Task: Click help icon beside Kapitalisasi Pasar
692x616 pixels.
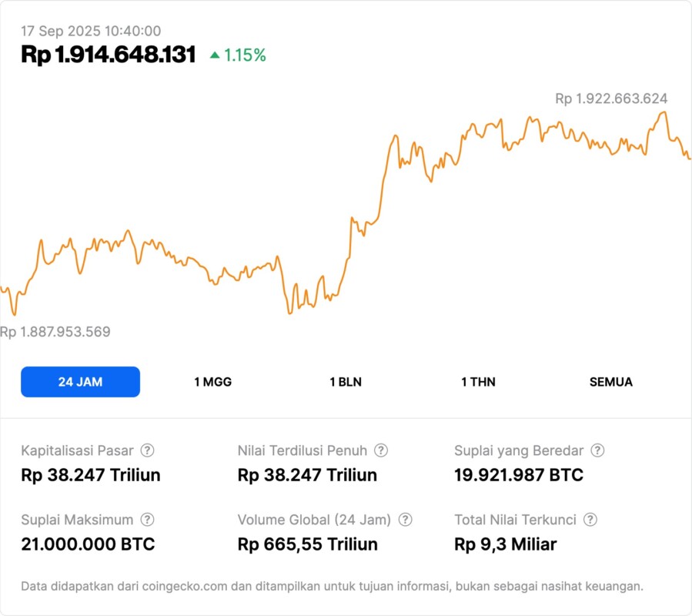Action: [147, 450]
